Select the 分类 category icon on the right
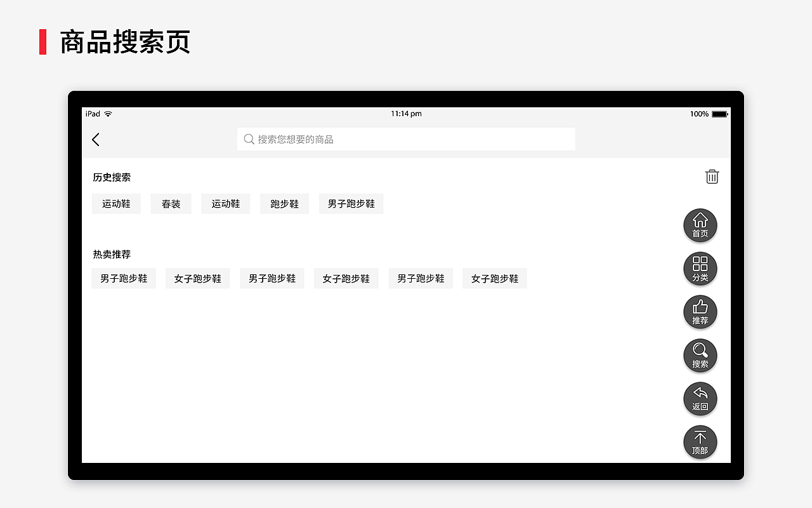Image resolution: width=812 pixels, height=508 pixels. click(x=700, y=269)
